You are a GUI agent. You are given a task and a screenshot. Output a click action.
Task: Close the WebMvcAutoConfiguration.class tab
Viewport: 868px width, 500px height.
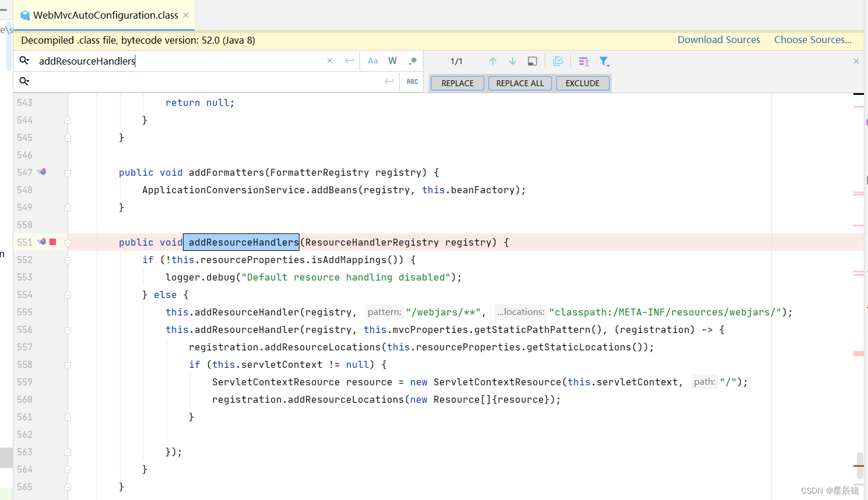(186, 15)
